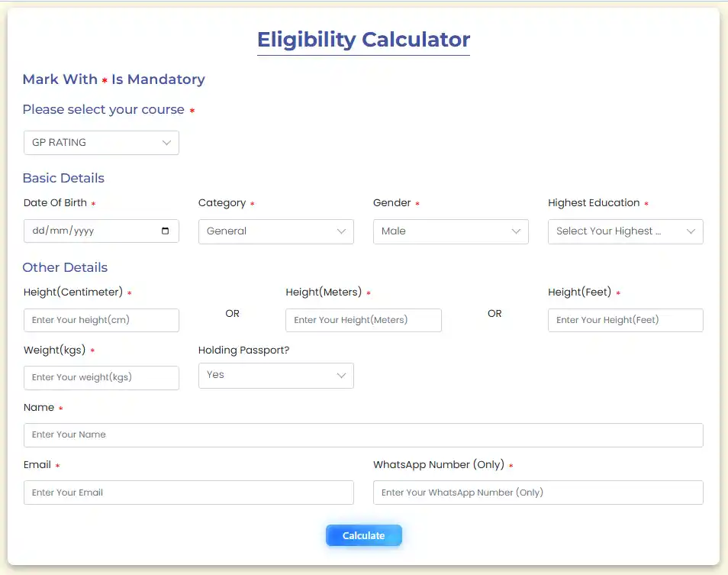Select the Height in Feet field
The width and height of the screenshot is (728, 575).
(625, 320)
